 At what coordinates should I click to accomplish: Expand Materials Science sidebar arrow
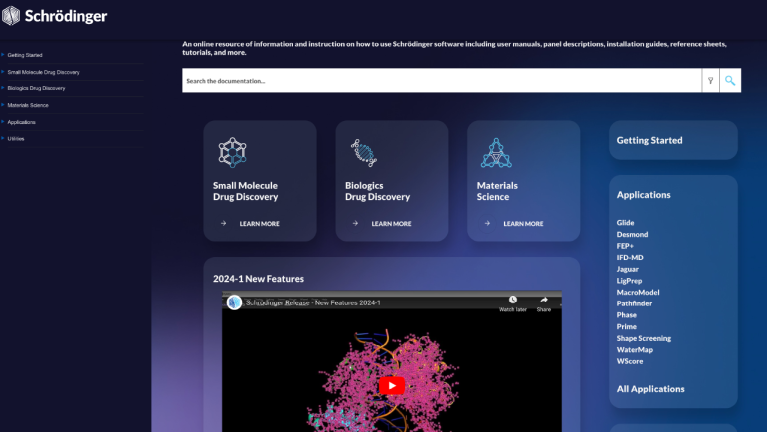click(x=2, y=105)
